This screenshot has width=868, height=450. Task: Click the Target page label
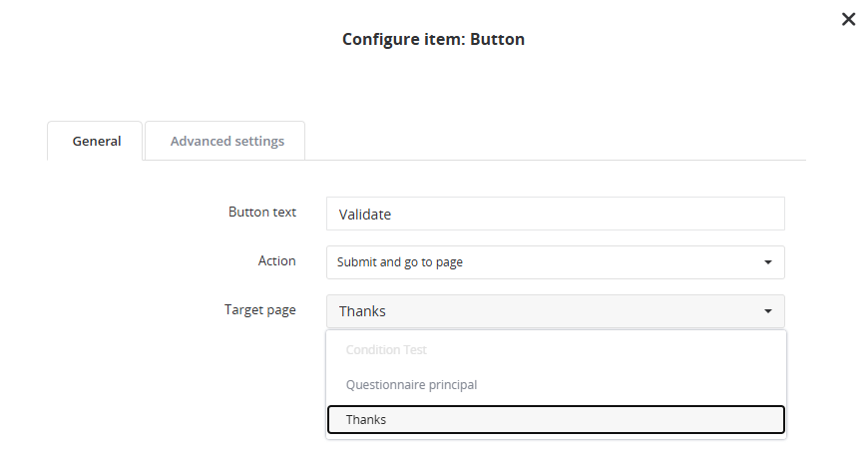click(260, 309)
